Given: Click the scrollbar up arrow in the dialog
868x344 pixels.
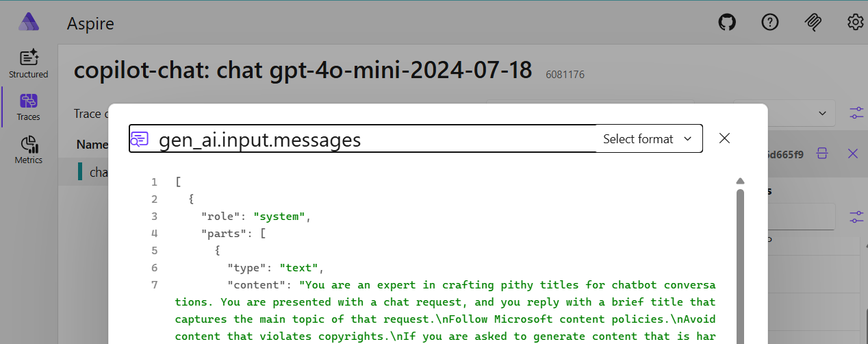Looking at the screenshot, I should pyautogui.click(x=739, y=182).
